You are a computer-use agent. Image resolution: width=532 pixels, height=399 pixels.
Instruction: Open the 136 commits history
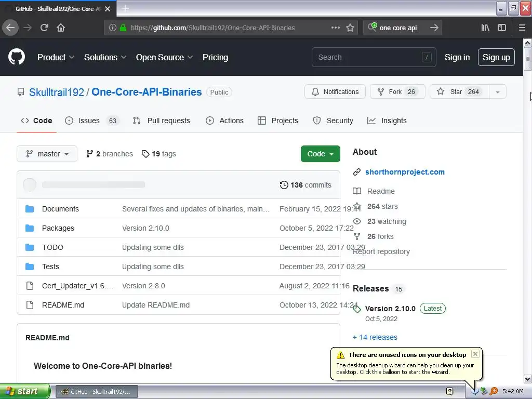(305, 185)
